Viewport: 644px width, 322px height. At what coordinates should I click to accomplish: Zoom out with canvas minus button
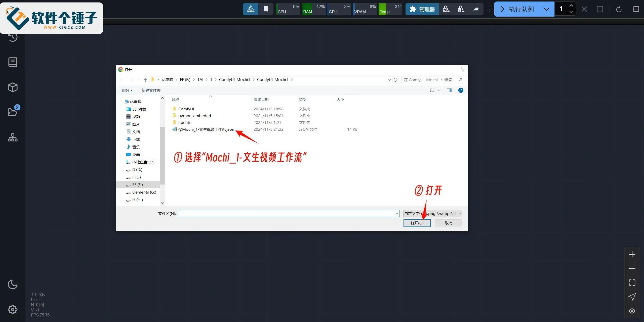pos(632,268)
